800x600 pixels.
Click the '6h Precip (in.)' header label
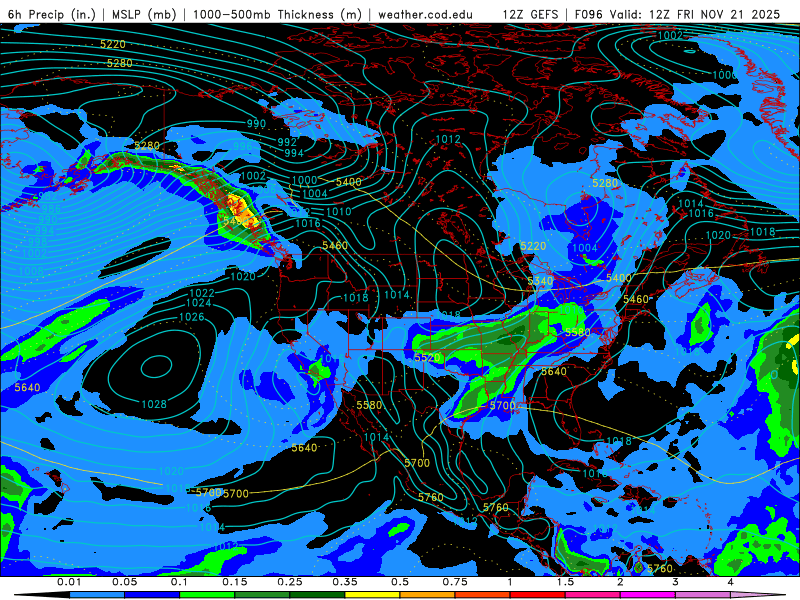pos(52,14)
